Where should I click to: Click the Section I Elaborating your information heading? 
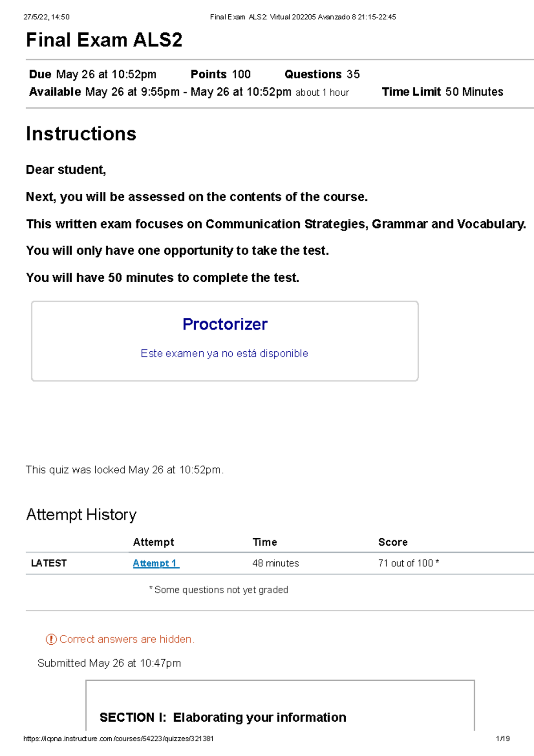(x=222, y=717)
